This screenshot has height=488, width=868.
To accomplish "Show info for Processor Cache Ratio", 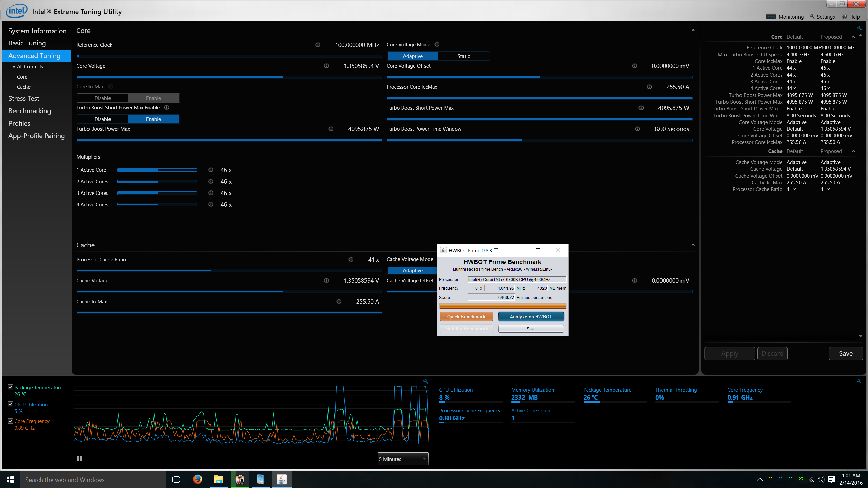I will pyautogui.click(x=351, y=260).
